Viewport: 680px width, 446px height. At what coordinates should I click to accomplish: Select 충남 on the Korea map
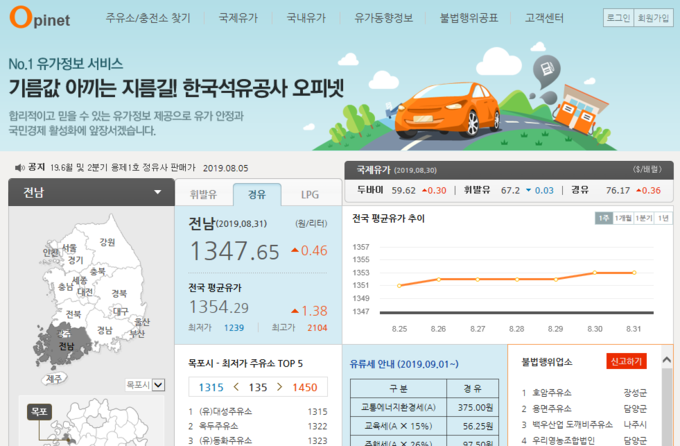(x=66, y=287)
